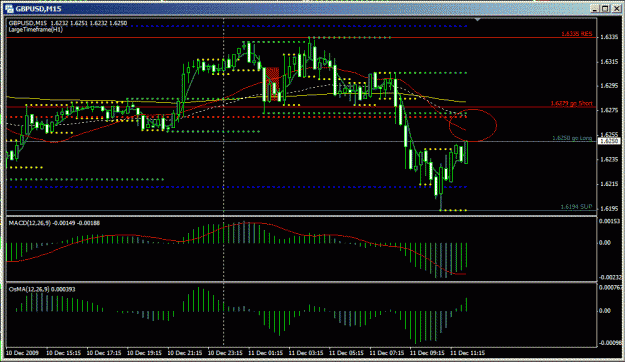Click the GBPUSD,M15 chart window icon
Screen dimensions: 625x362
[x=9, y=8]
